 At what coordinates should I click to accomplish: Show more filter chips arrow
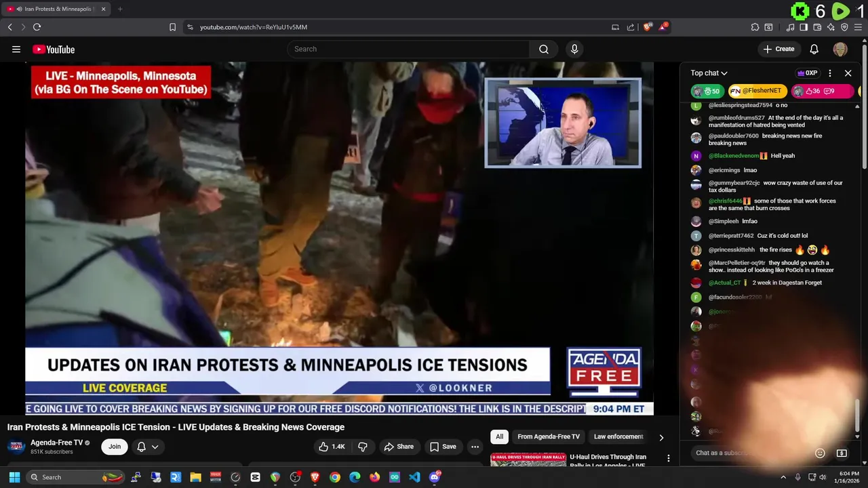(661, 437)
